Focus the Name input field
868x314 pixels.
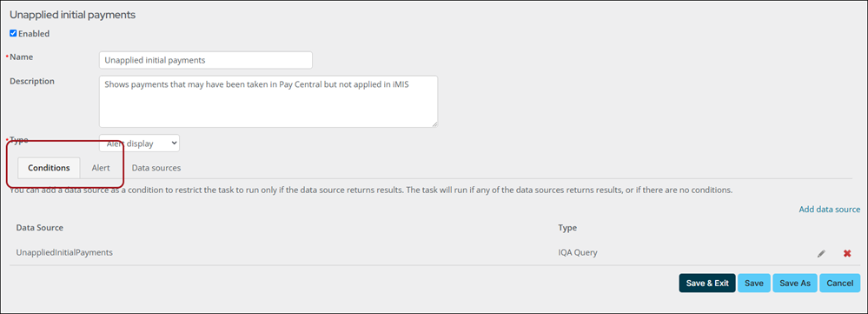(206, 60)
